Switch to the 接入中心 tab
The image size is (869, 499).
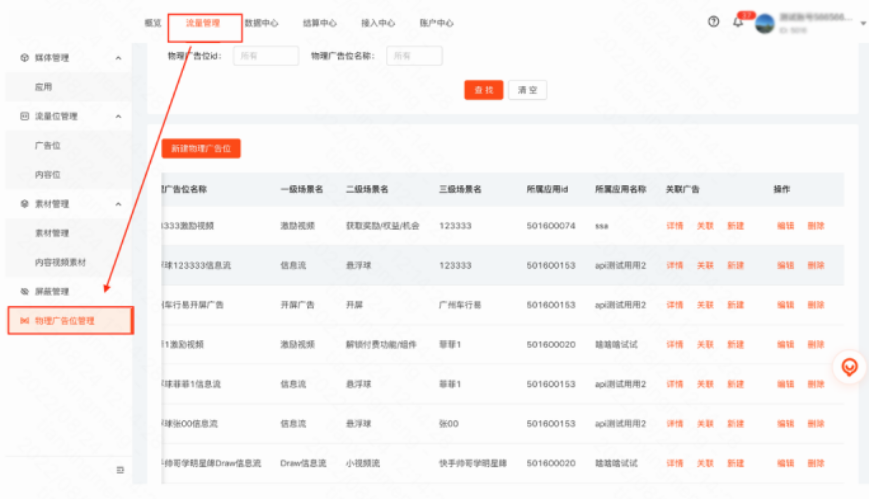(378, 23)
